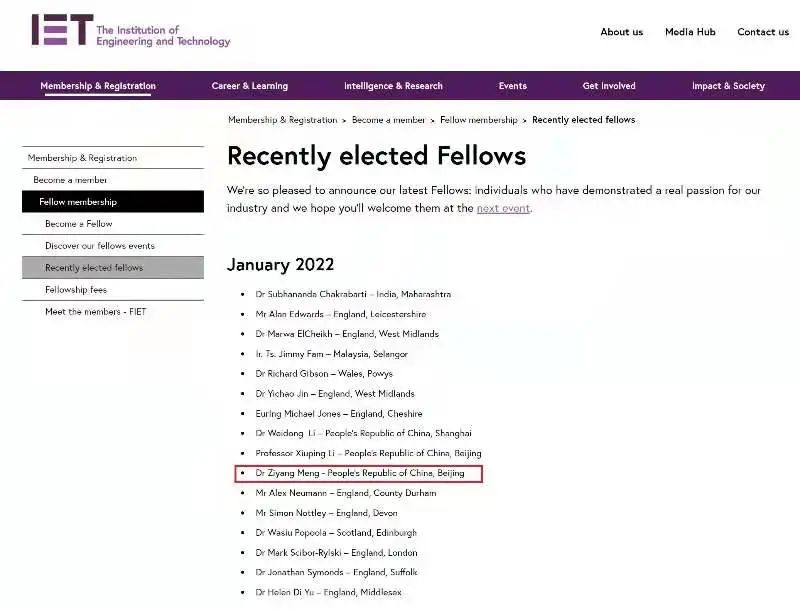Open the About us page

621,31
